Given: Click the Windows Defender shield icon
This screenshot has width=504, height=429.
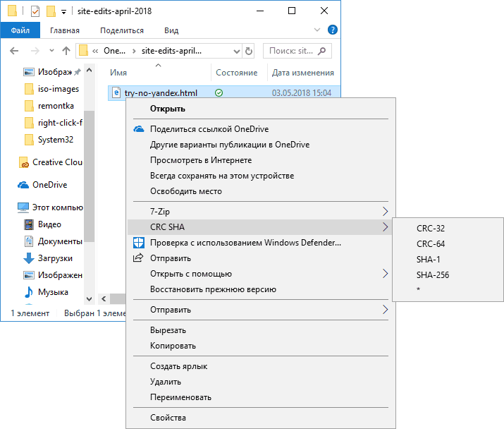Looking at the screenshot, I should [139, 243].
